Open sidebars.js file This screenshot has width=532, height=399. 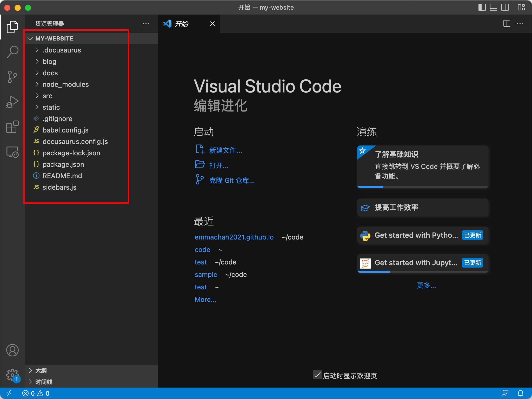click(x=91, y=187)
